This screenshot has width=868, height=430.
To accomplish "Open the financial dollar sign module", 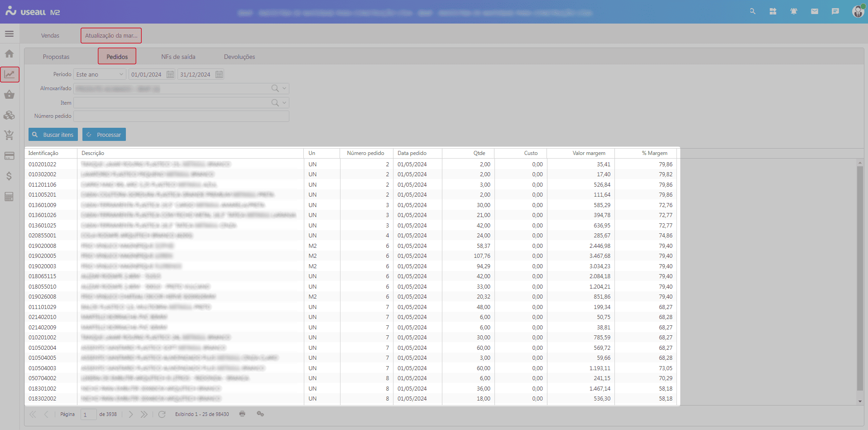I will pos(9,176).
